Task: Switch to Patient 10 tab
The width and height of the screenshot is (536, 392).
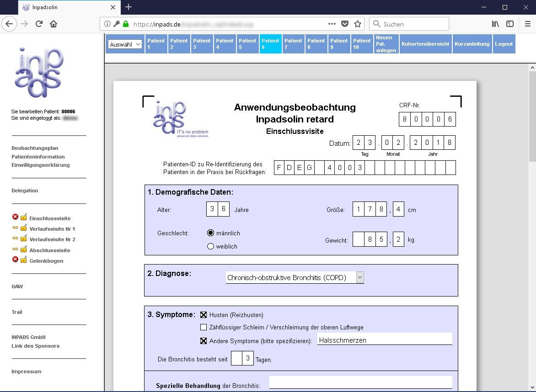Action: point(362,44)
